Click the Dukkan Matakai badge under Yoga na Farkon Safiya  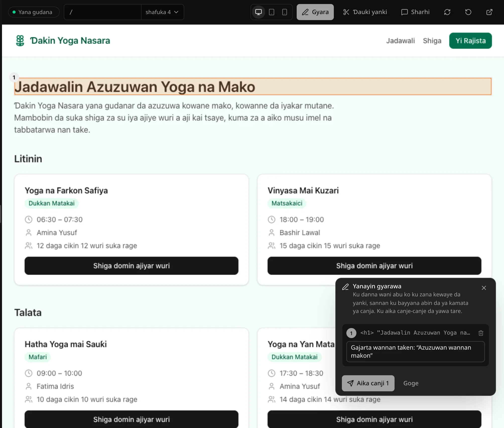[x=51, y=203]
